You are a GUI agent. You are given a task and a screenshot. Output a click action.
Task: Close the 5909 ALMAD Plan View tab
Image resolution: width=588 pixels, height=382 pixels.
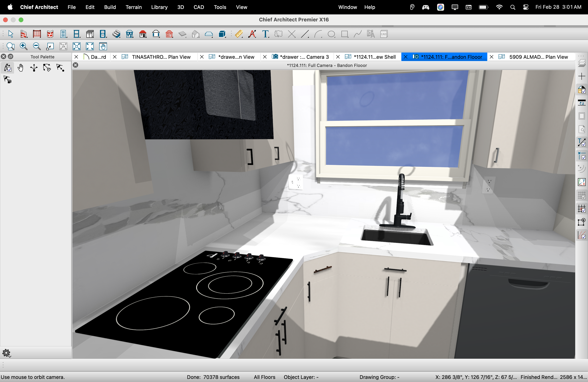pyautogui.click(x=491, y=57)
